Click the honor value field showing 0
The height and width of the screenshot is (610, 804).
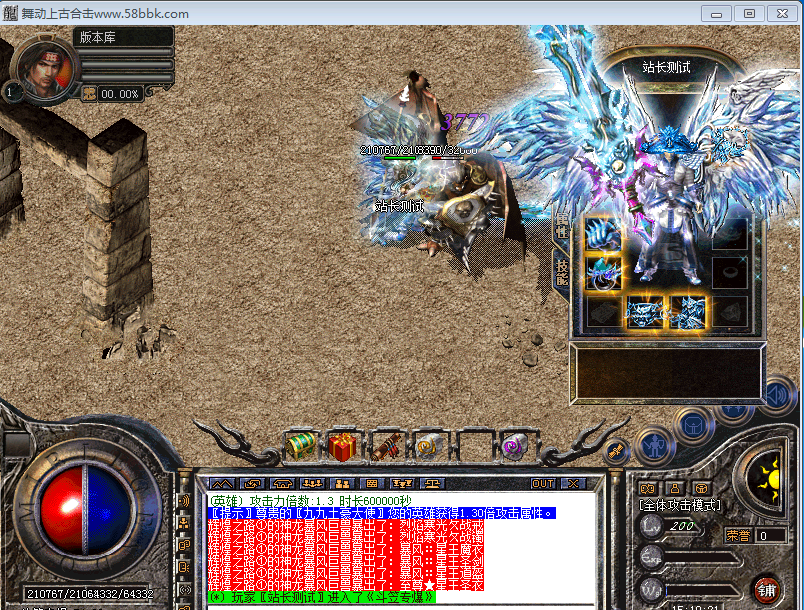coord(772,536)
